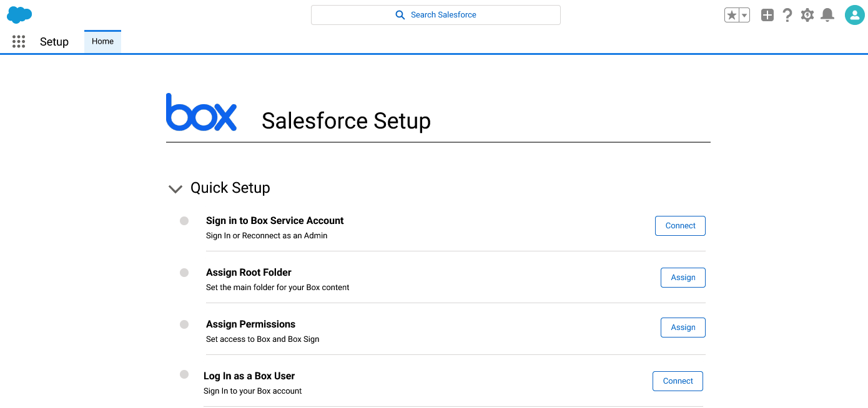
Task: Click the search magnifier icon
Action: [400, 15]
